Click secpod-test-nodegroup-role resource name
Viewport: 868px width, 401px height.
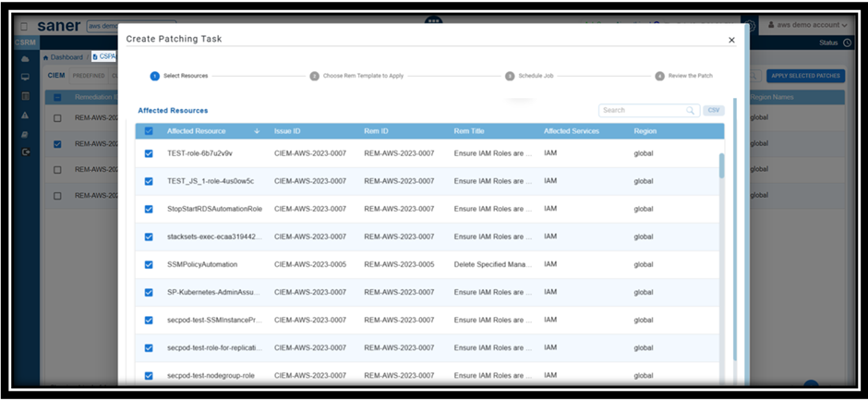pyautogui.click(x=211, y=375)
